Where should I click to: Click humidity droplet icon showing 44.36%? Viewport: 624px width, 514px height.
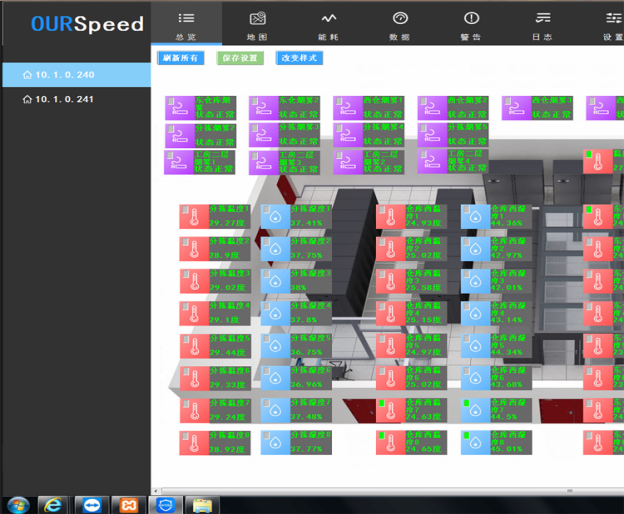tap(475, 217)
